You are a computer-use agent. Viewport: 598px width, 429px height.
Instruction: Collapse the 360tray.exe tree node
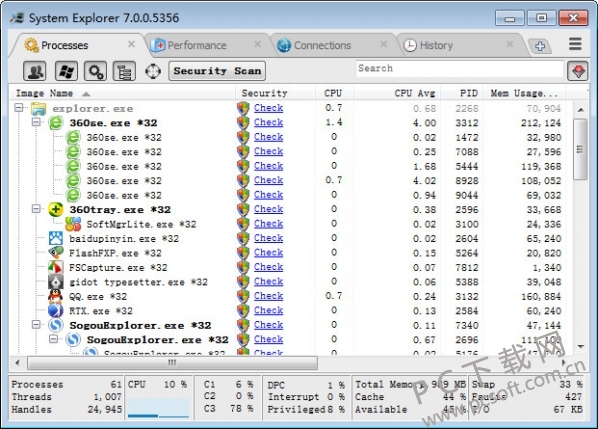click(x=36, y=209)
